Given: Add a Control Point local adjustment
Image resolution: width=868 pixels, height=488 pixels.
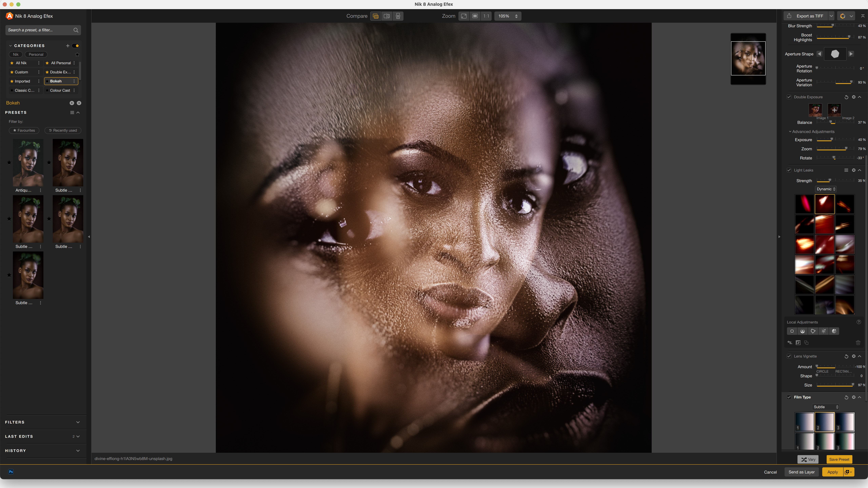Looking at the screenshot, I should coord(792,331).
